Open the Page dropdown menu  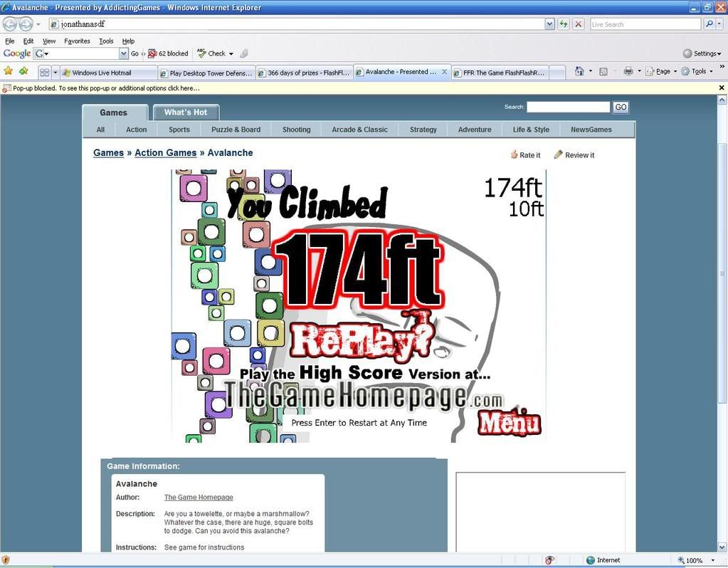click(x=663, y=71)
